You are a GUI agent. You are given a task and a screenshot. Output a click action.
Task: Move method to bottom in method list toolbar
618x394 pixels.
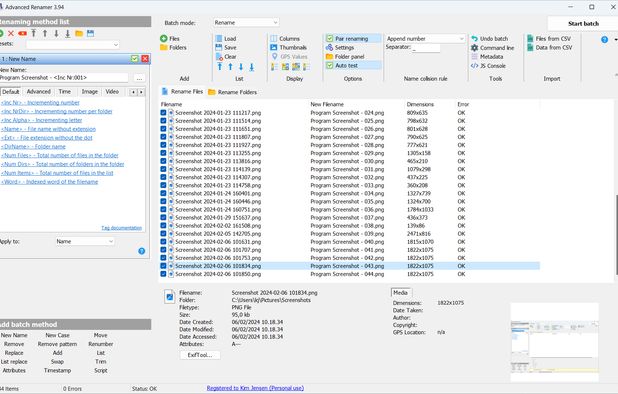click(68, 33)
